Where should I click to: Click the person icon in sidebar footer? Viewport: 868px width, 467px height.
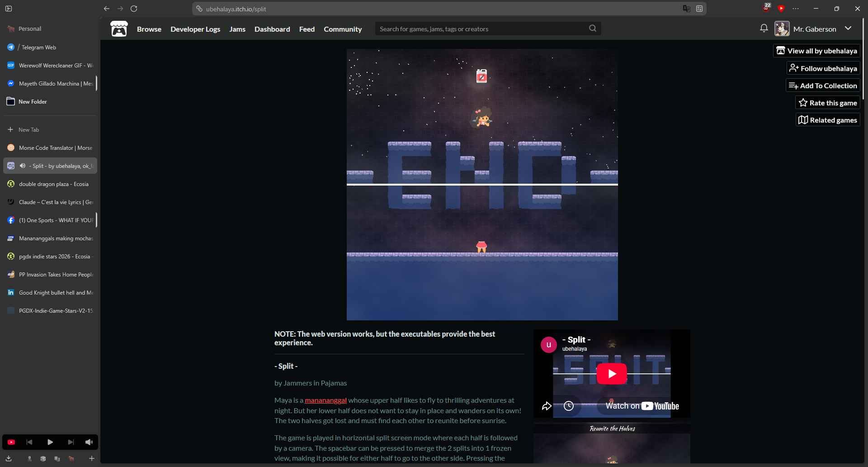pyautogui.click(x=29, y=458)
